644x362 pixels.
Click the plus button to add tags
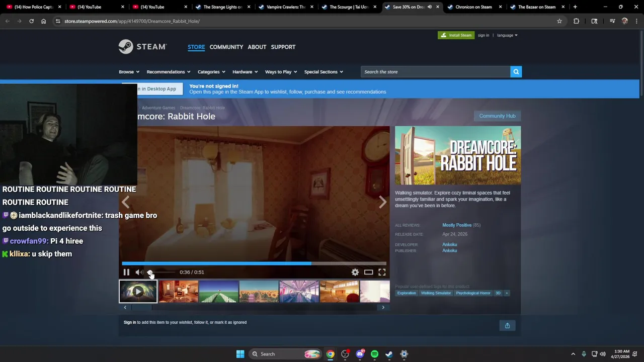pos(507,293)
